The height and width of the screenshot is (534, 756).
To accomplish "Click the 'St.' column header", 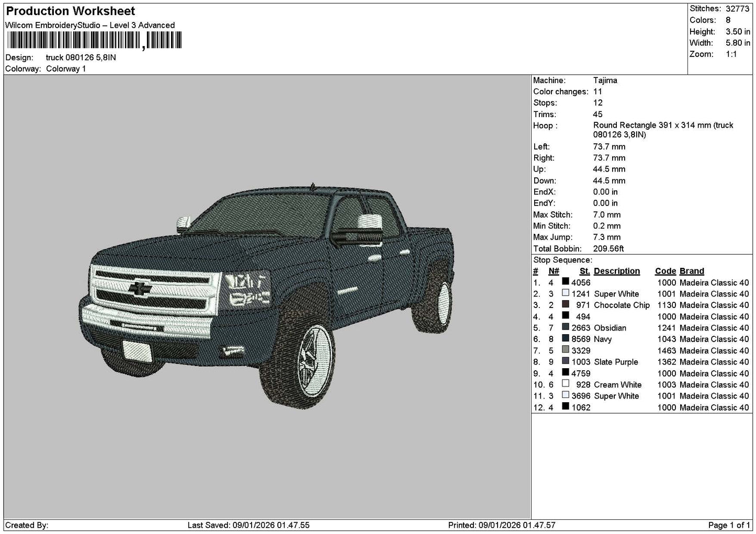I will (x=585, y=271).
